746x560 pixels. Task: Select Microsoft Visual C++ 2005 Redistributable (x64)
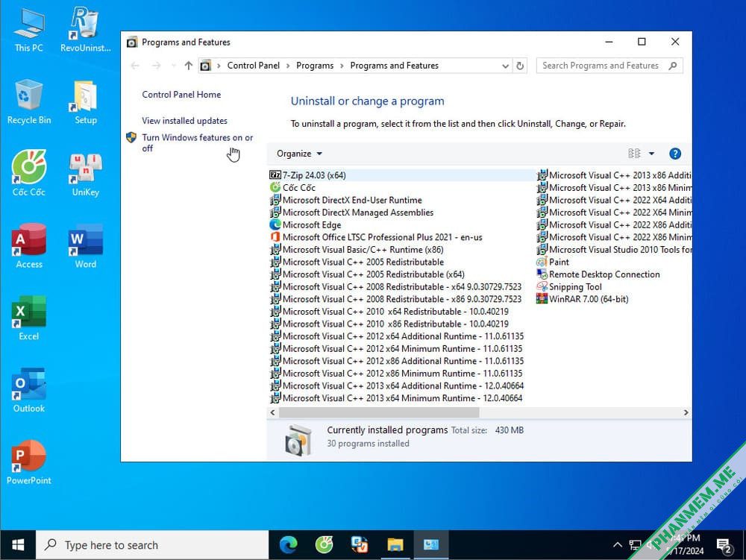[367, 274]
